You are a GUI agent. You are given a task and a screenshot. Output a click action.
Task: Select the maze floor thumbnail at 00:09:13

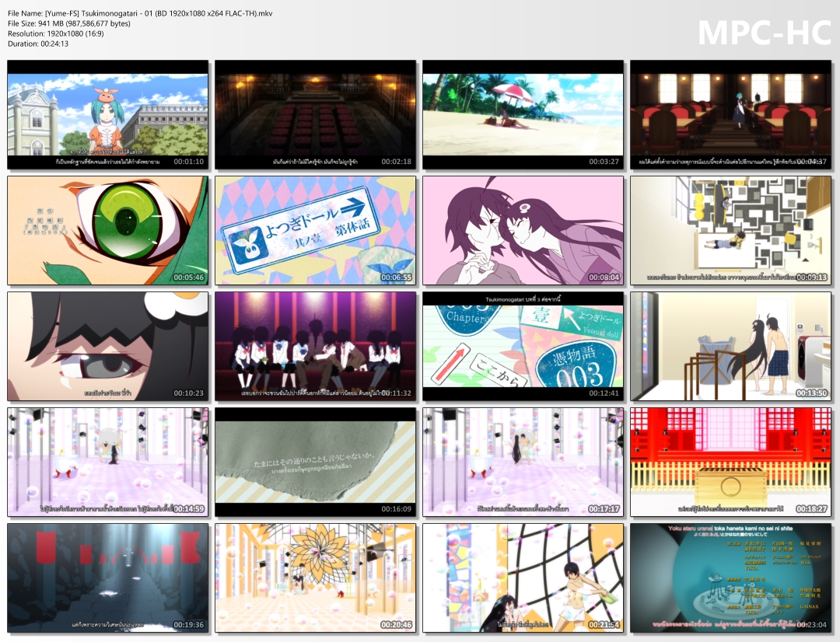click(730, 230)
